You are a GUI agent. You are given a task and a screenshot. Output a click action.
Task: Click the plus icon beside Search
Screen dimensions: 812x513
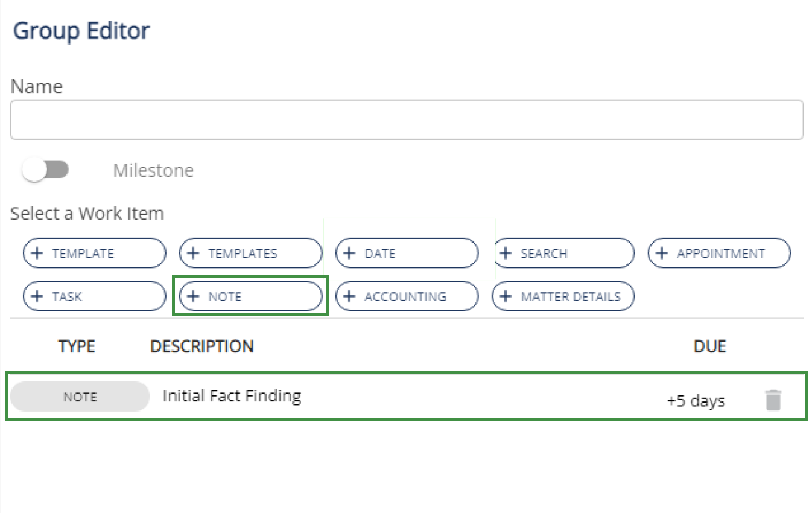click(x=506, y=253)
